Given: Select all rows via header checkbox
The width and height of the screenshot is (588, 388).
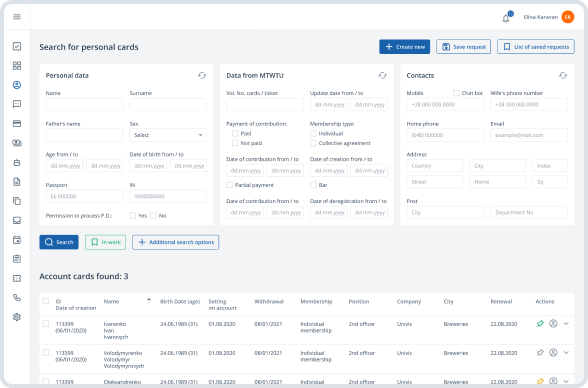Looking at the screenshot, I should coord(46,301).
